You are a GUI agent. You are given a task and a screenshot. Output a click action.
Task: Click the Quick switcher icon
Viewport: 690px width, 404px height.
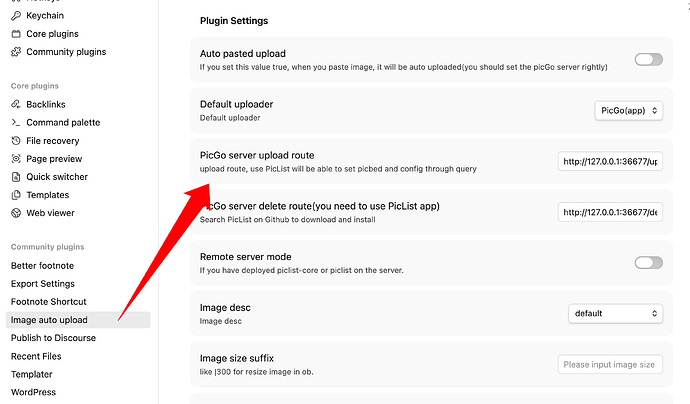click(16, 177)
